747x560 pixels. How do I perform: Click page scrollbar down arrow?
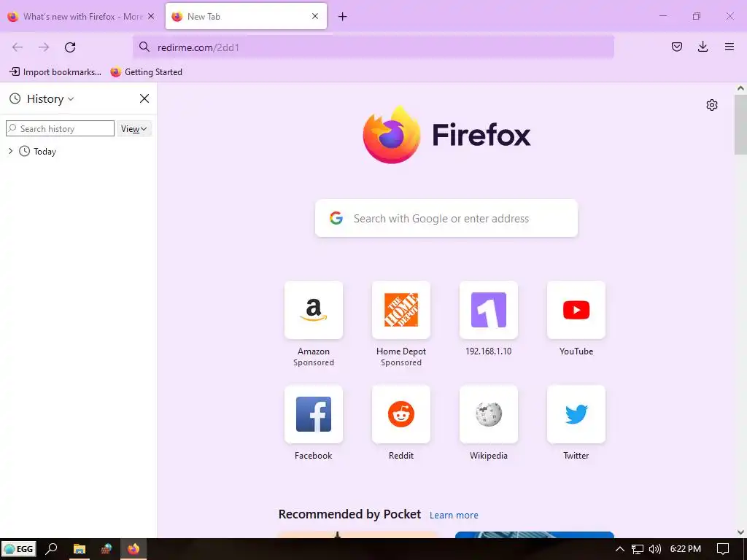[740, 532]
